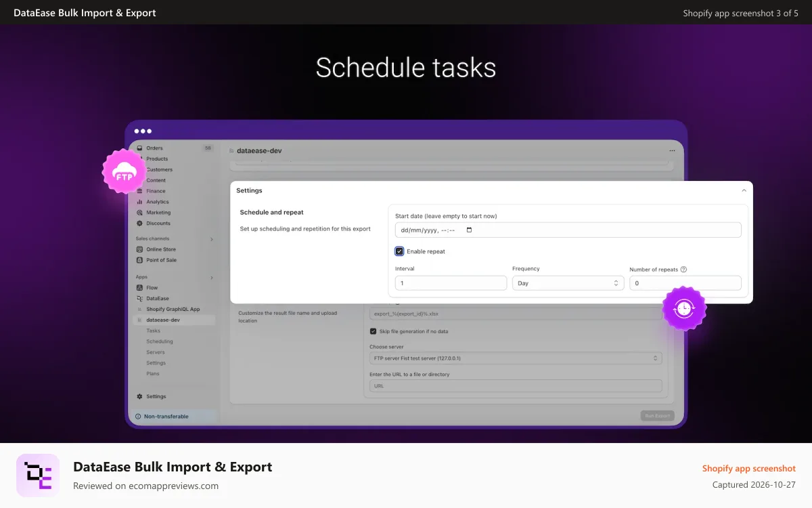Launch the Flow app icon
Viewport: 812px width, 508px height.
coord(140,288)
